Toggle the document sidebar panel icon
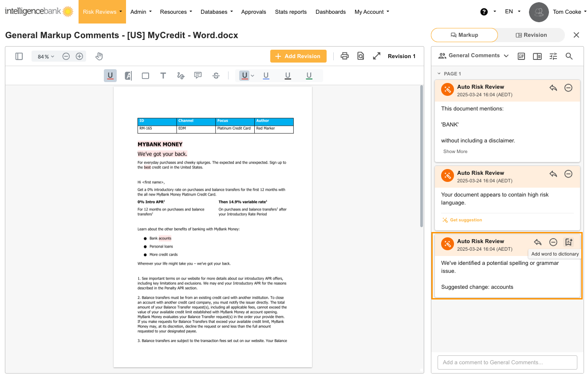Screen dimensions: 588x378 (19, 56)
